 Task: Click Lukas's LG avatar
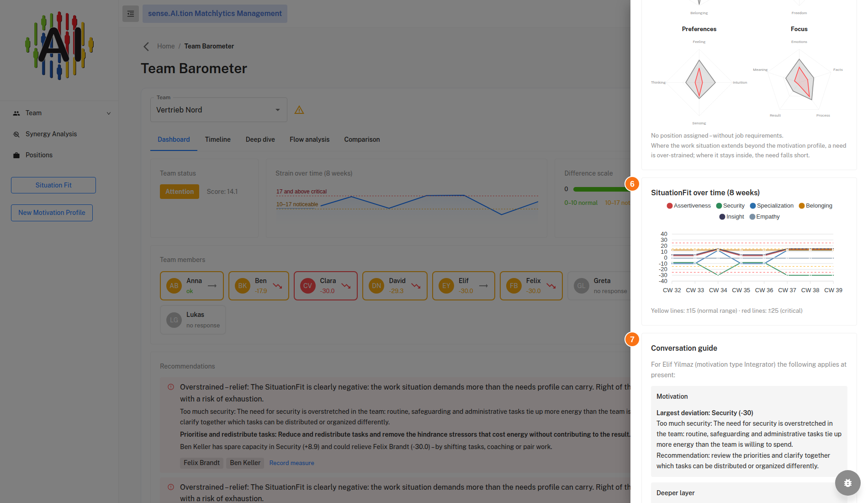click(174, 320)
